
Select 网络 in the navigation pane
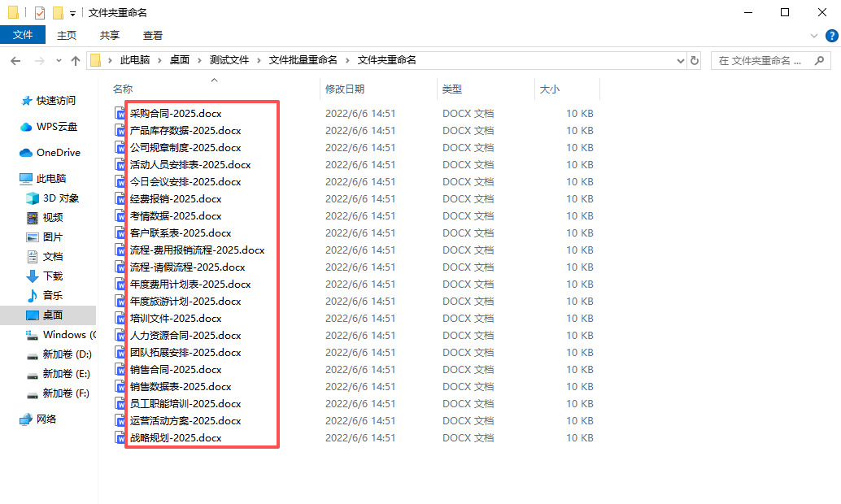click(46, 419)
